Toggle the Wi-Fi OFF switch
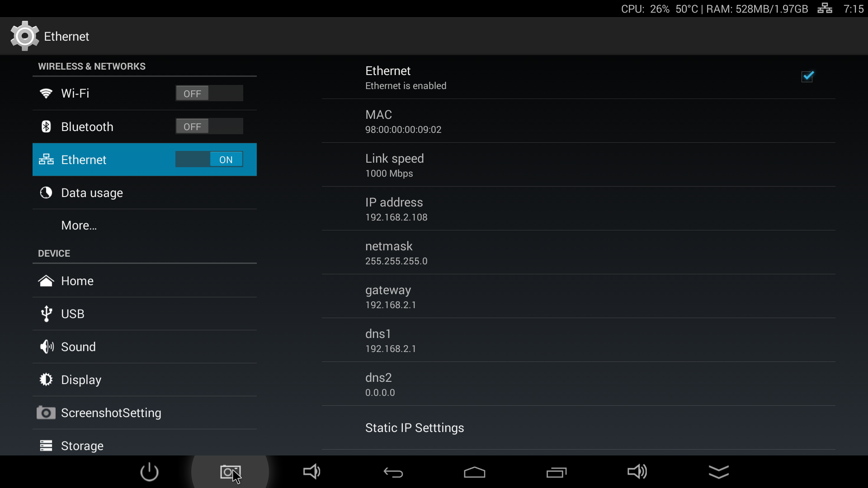 (x=209, y=94)
